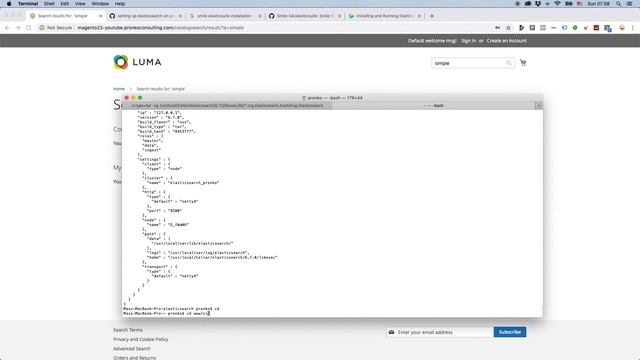
Task: Switch to 'Installing and Running Elastic' tab
Action: (x=384, y=16)
